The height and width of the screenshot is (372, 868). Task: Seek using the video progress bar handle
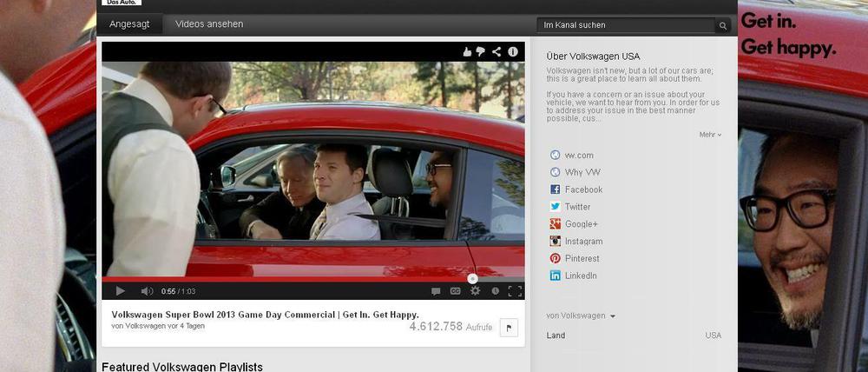pyautogui.click(x=472, y=279)
